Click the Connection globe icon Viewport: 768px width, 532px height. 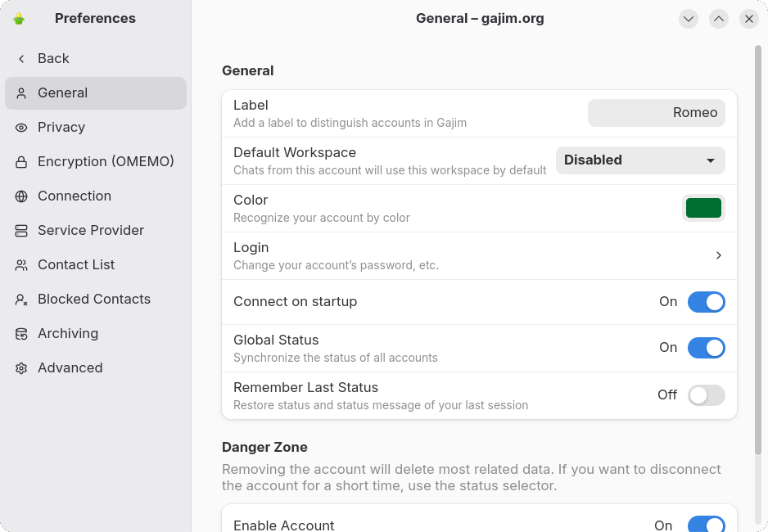[21, 196]
